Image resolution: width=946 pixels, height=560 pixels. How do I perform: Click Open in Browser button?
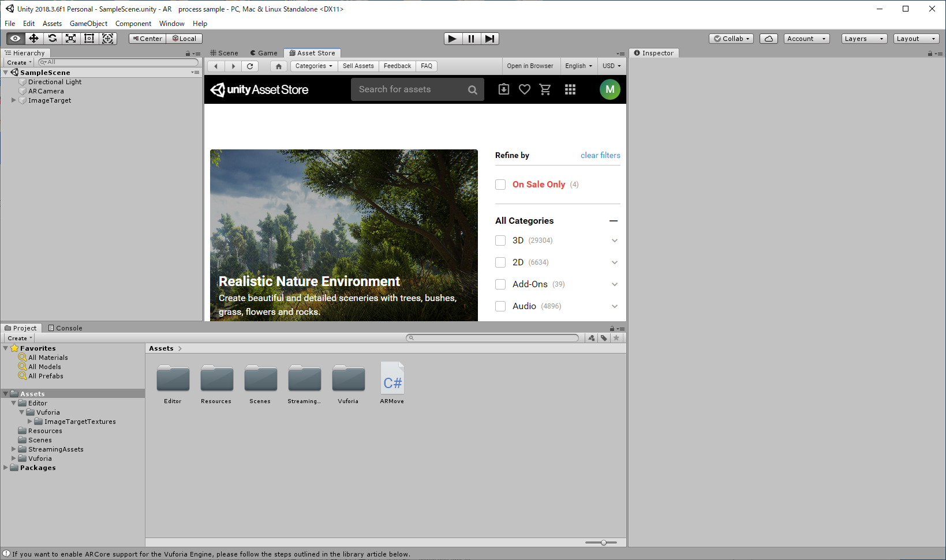point(530,66)
